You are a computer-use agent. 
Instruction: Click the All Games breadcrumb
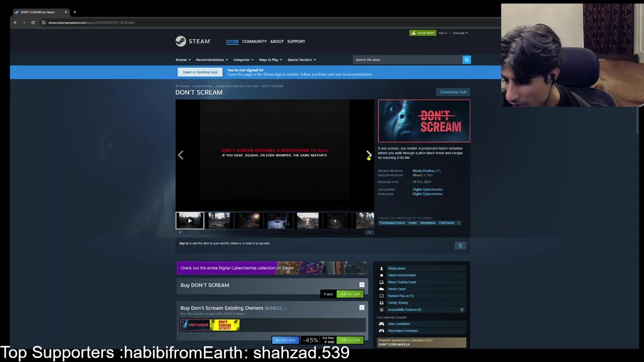coord(182,86)
